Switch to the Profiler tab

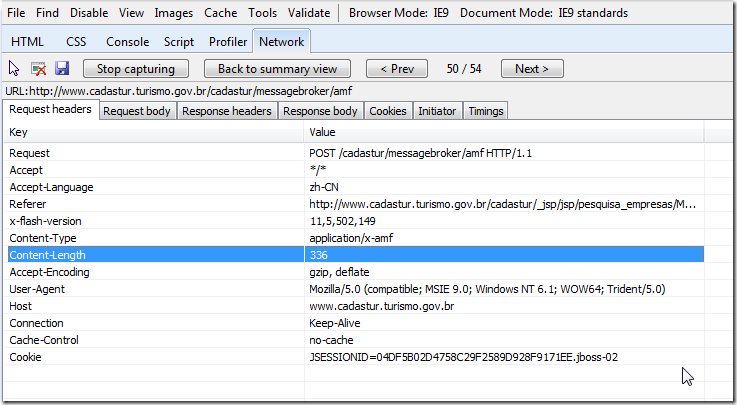tap(228, 42)
